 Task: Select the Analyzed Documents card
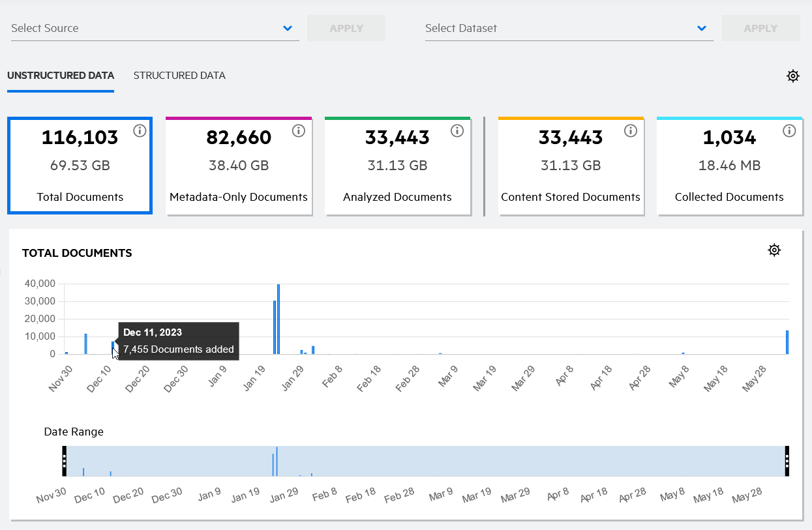point(397,167)
